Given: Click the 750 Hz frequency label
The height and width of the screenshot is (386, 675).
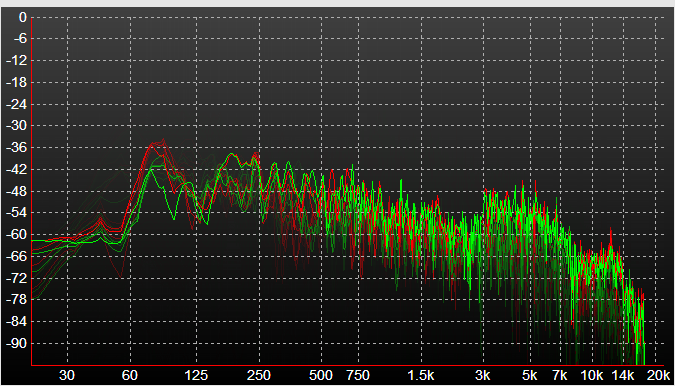Looking at the screenshot, I should coord(358,375).
